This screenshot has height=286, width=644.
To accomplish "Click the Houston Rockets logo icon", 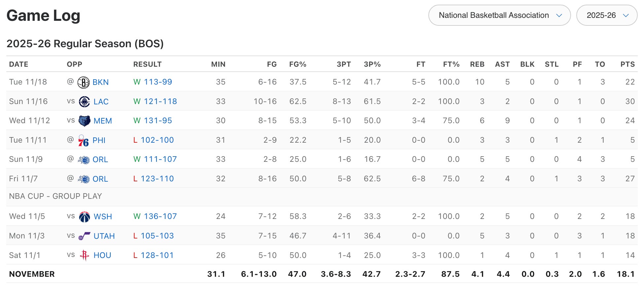I will tap(84, 255).
